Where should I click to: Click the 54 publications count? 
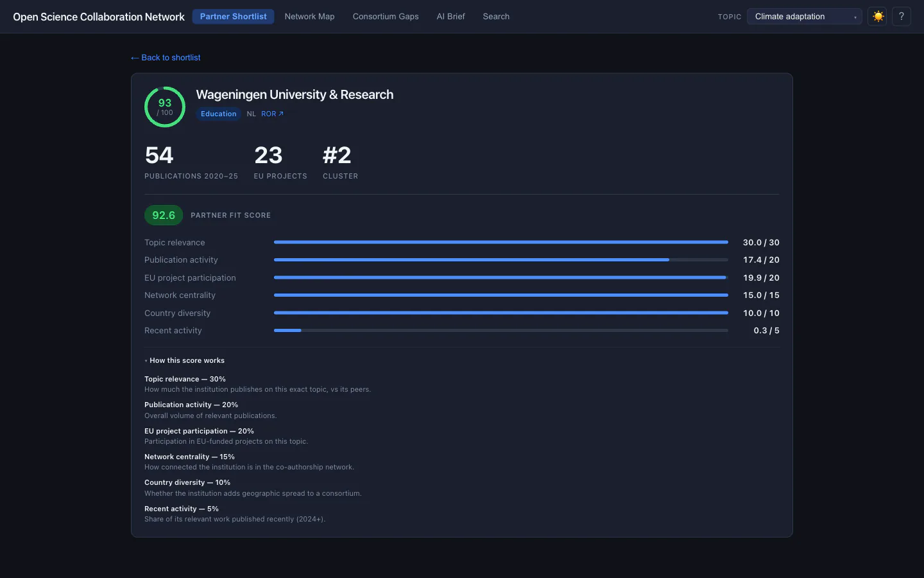click(159, 155)
